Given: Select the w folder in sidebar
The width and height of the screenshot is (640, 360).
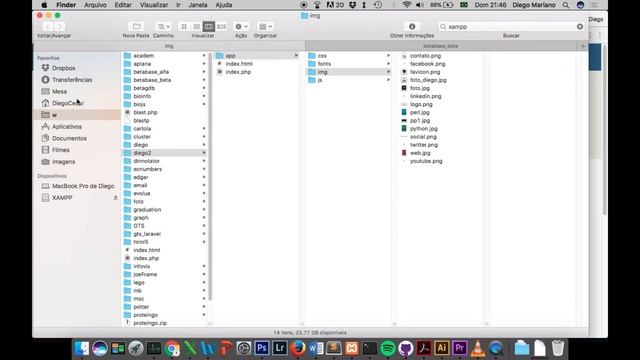Looking at the screenshot, I should (x=78, y=115).
